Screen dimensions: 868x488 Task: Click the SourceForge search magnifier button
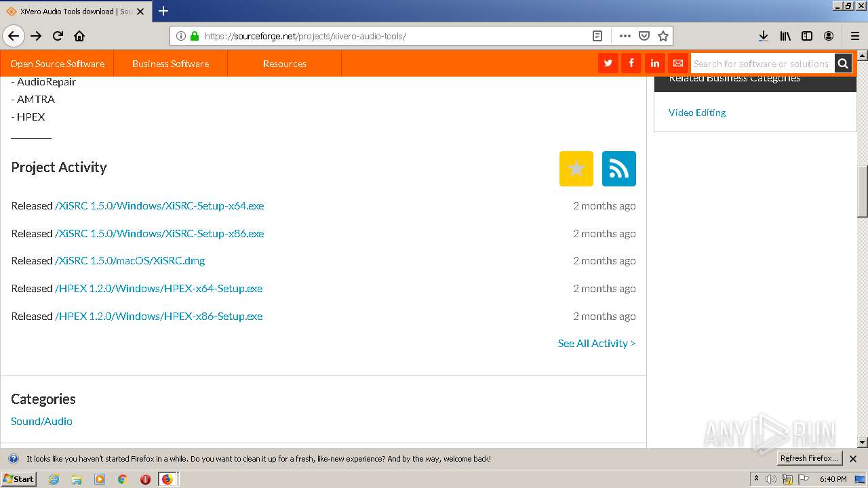pos(843,63)
